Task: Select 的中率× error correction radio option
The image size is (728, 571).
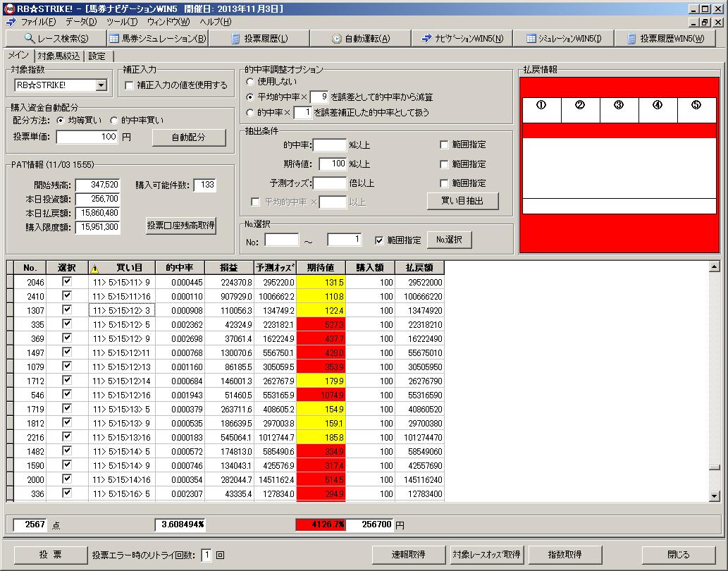Action: pyautogui.click(x=249, y=112)
